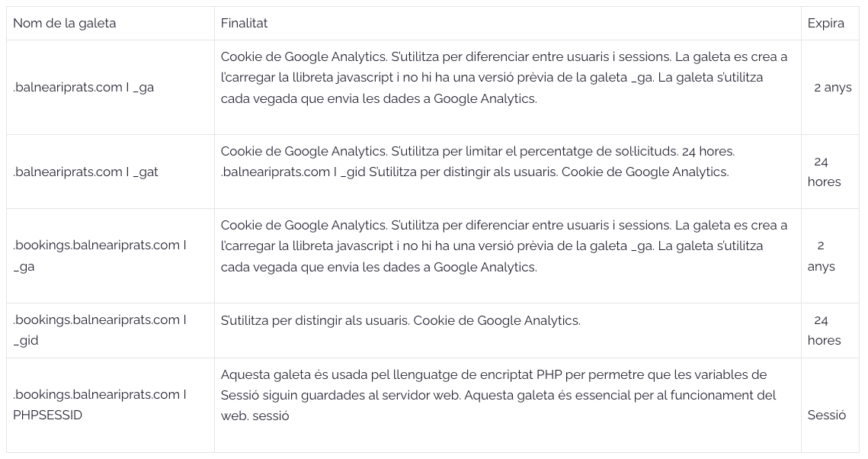Click the _gat percentatge de sol·licituds description
This screenshot has height=459, width=868.
point(477,151)
